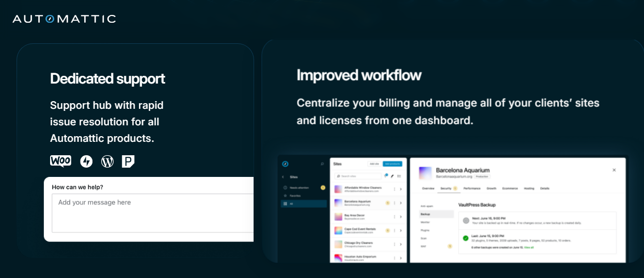Expand Cape Cod Event Rentals row chevron
This screenshot has height=278, width=644.
401,230
